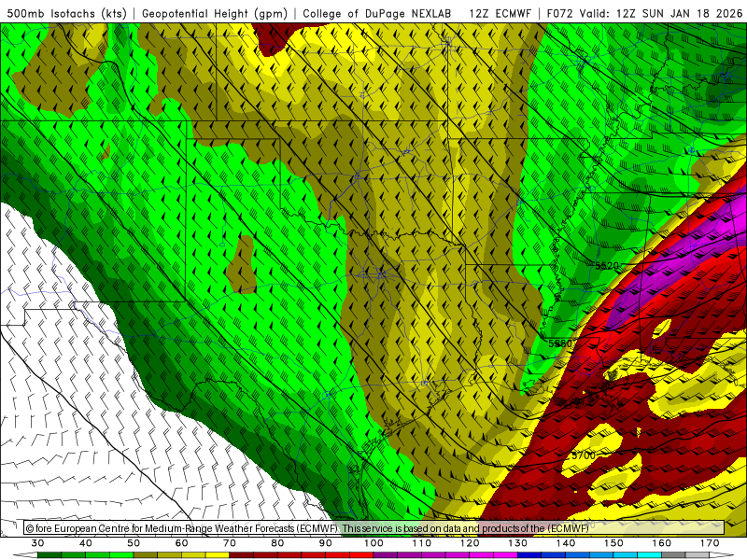
Task: Select the dark maroon swatch just above 70
Action: tap(242, 555)
